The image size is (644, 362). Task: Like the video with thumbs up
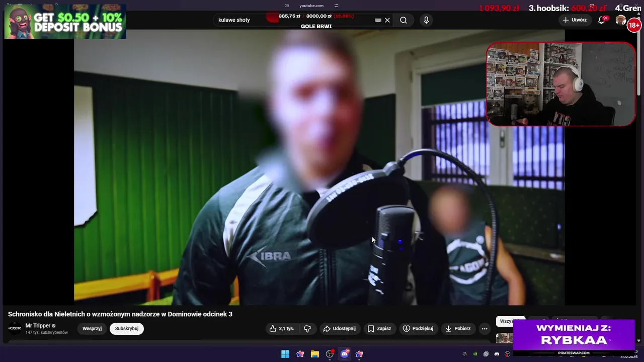(x=281, y=329)
